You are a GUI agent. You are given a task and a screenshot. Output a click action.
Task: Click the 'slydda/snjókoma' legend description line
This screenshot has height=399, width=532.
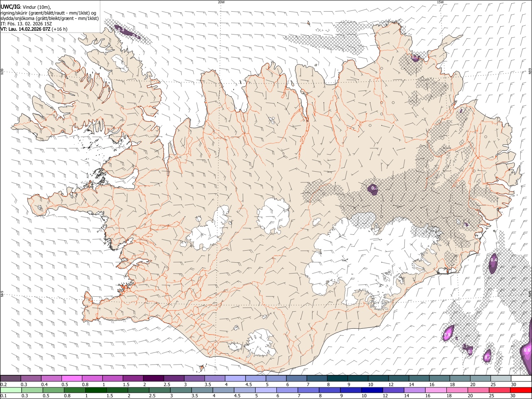49,18
